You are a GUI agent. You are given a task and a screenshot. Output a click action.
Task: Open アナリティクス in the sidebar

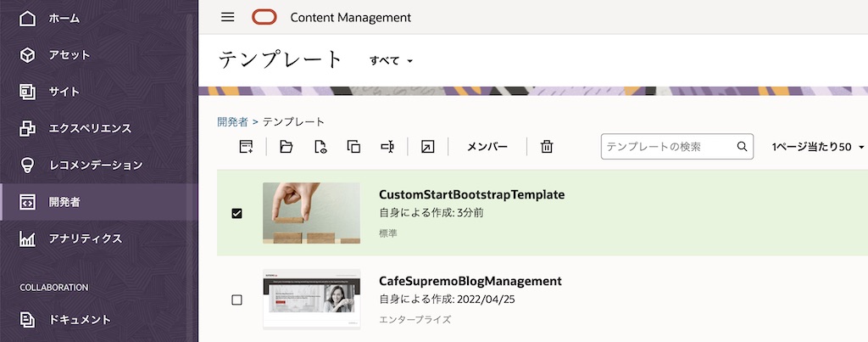85,238
